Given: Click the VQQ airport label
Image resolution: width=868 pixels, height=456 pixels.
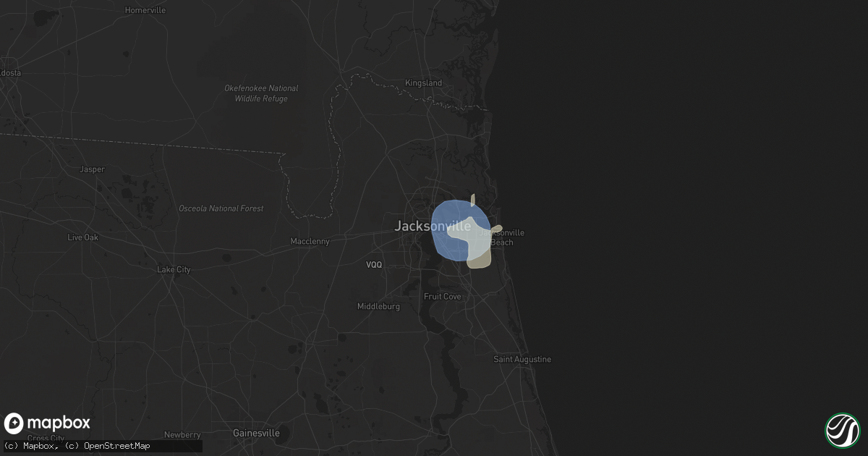Looking at the screenshot, I should click(x=374, y=265).
